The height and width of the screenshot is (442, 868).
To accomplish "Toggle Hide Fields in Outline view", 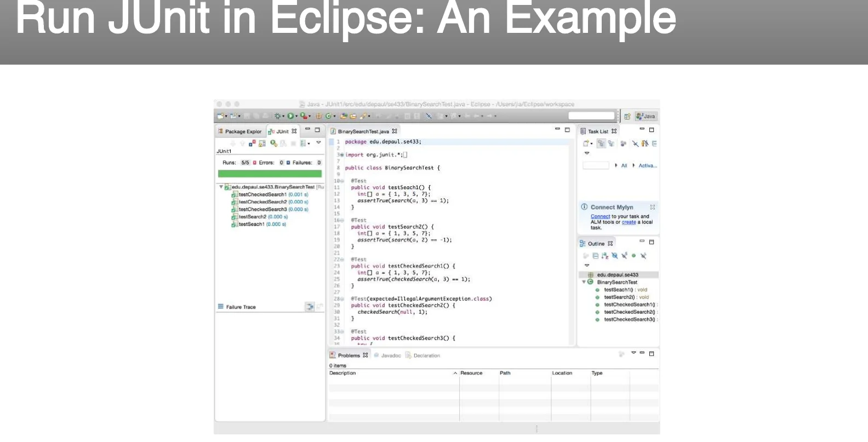I will (614, 256).
